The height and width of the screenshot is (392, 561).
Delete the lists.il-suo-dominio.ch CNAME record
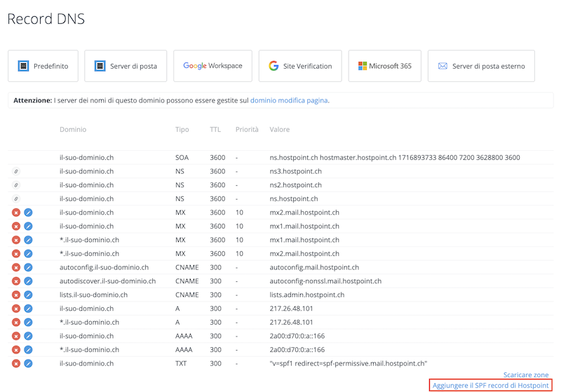(x=16, y=295)
